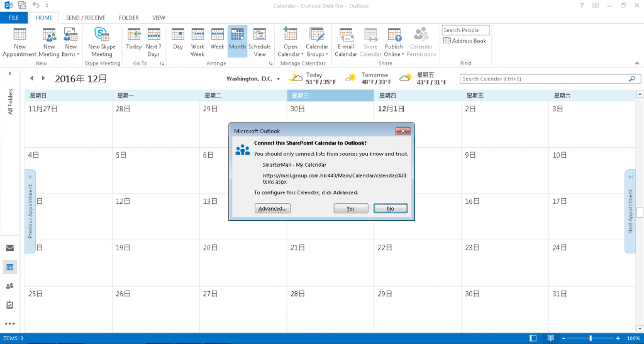Click the Undo icon in title bar

36,5
